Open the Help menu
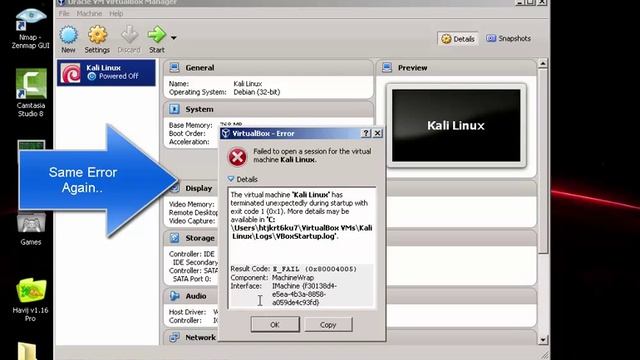This screenshot has height=360, width=640. coord(116,13)
